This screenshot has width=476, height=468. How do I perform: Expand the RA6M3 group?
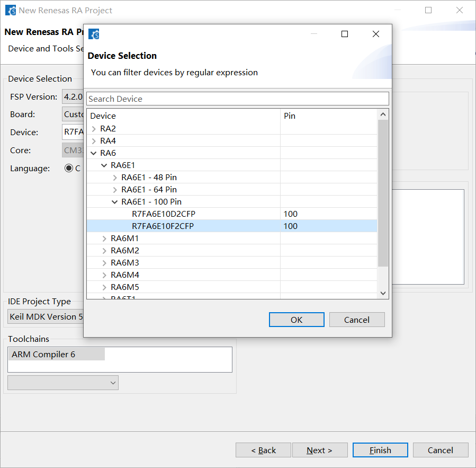(x=104, y=263)
